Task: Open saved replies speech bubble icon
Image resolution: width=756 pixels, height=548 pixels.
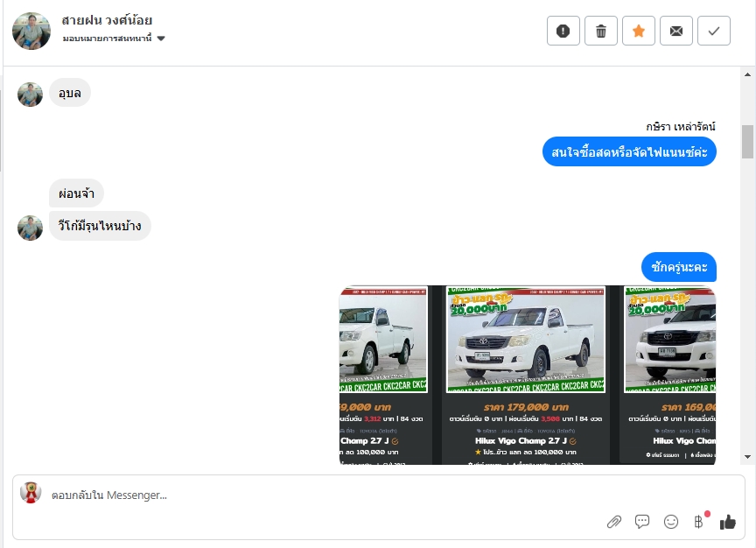Action: point(642,522)
